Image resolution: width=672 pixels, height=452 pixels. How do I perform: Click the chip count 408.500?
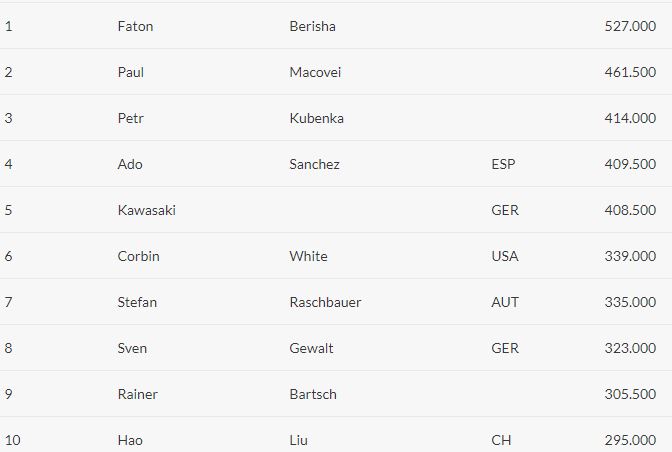coord(630,210)
